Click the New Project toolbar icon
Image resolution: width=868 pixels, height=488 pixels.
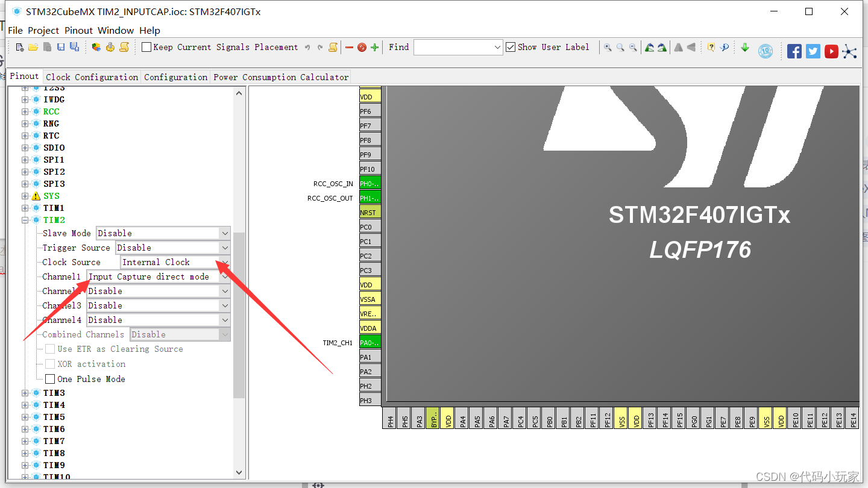[20, 47]
